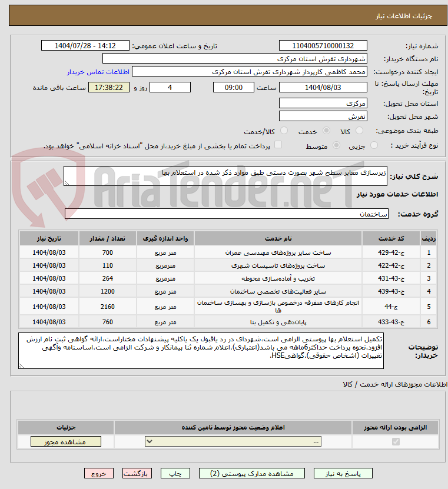Click the ردیف column header
Screen dimensions: 448x489
pos(429,238)
